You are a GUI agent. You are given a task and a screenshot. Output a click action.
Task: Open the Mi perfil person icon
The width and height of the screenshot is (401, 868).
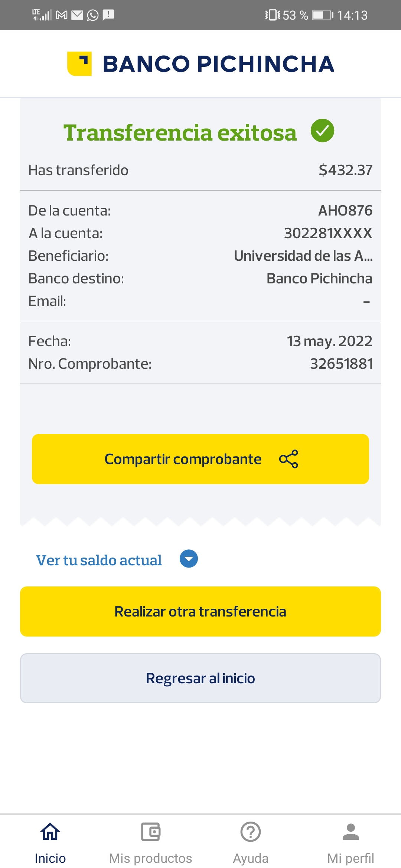[x=351, y=832]
